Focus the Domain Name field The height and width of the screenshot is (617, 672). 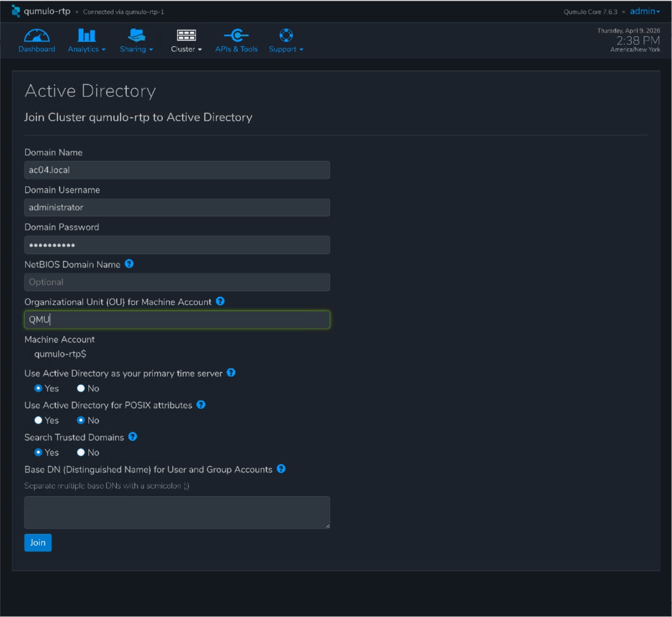[177, 170]
